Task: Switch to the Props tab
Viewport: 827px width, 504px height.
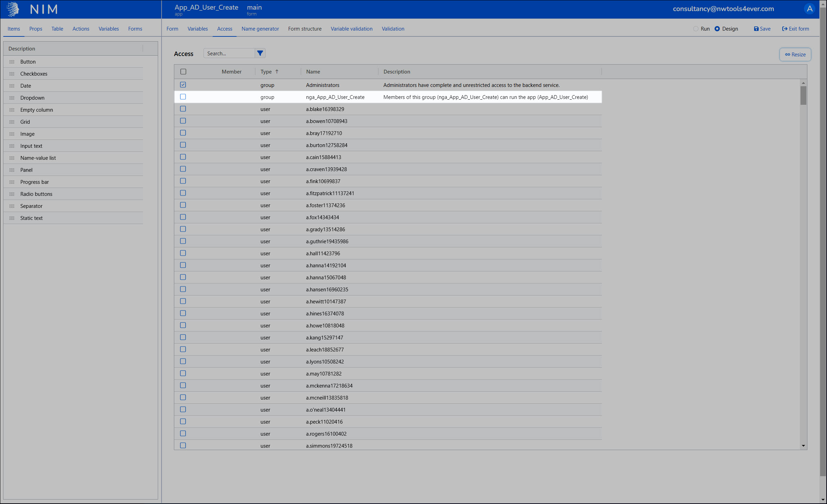Action: click(36, 29)
